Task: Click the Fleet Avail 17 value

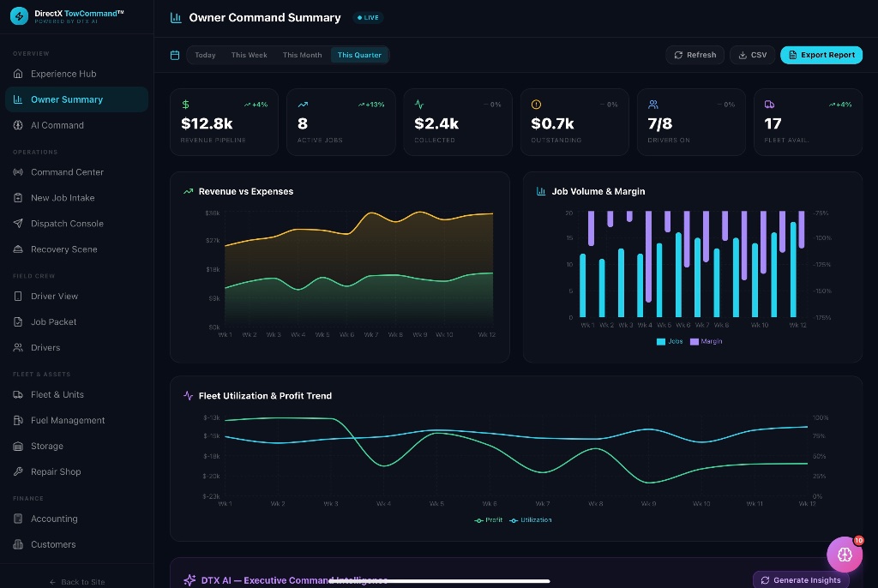Action: 773,123
